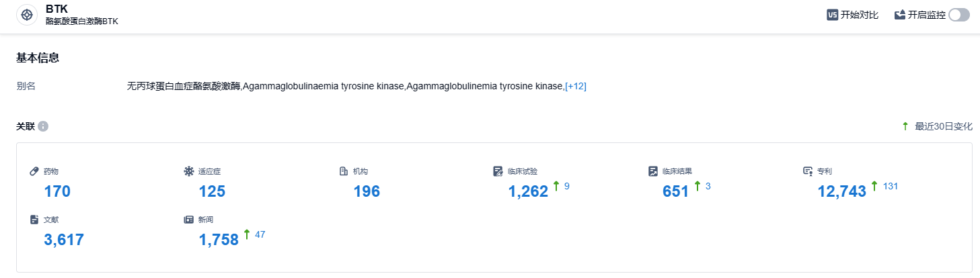This screenshot has width=980, height=278.
Task: Click the 适应症 virus icon
Action: pos(189,171)
